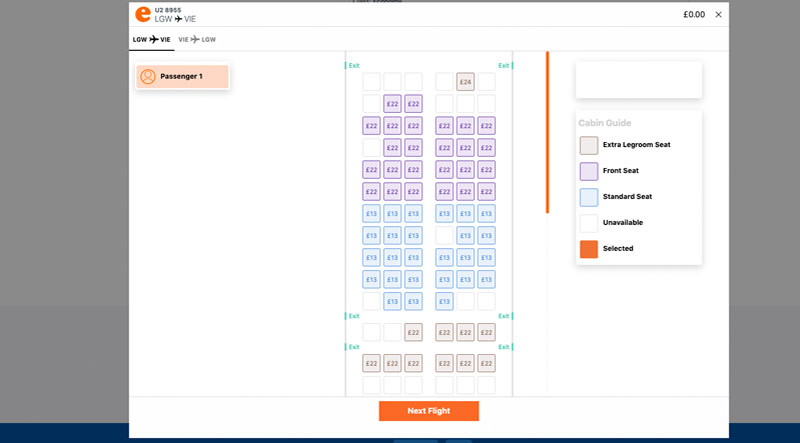Viewport: 800px width, 443px height.
Task: Click the £0.00 total price
Action: point(694,15)
